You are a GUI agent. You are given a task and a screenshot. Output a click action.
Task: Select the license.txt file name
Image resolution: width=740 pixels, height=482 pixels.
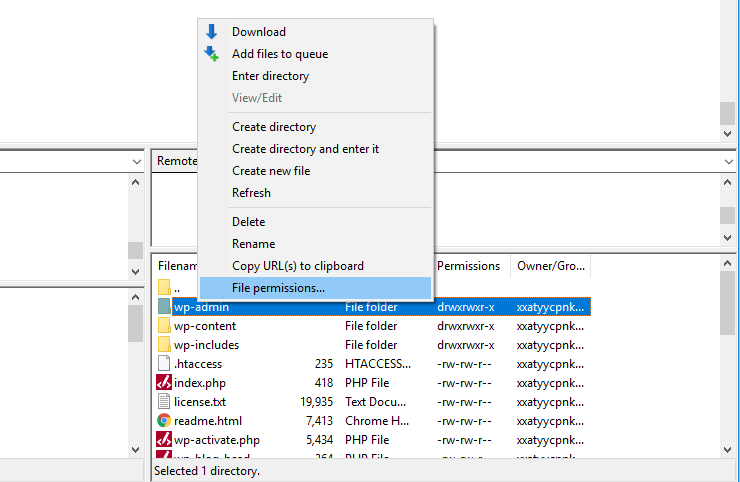(200, 402)
